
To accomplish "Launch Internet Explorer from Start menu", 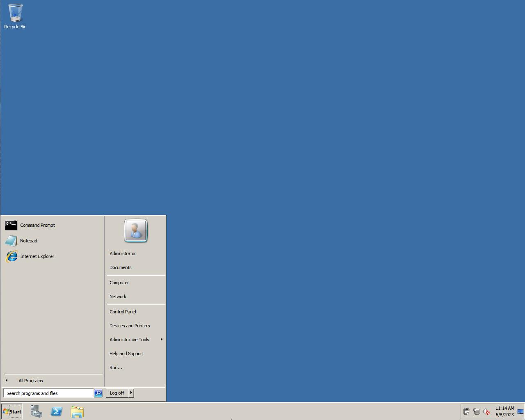I will tap(37, 256).
